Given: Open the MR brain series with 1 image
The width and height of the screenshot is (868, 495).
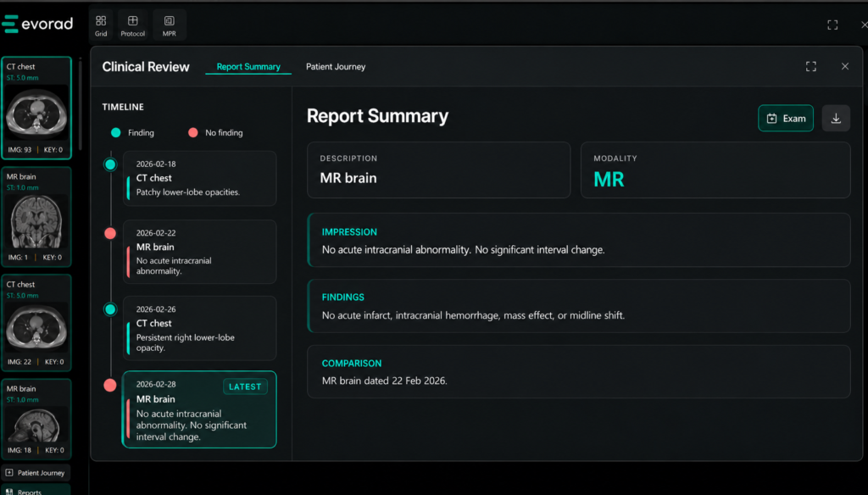Looking at the screenshot, I should tap(36, 217).
